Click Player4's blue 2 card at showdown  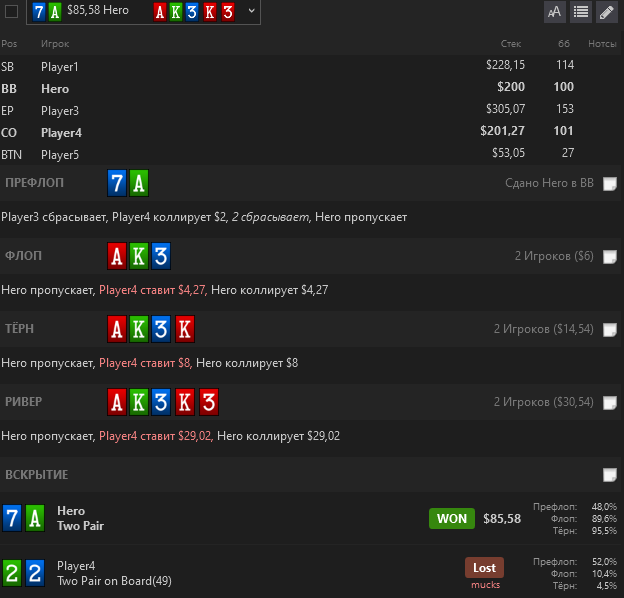35,573
